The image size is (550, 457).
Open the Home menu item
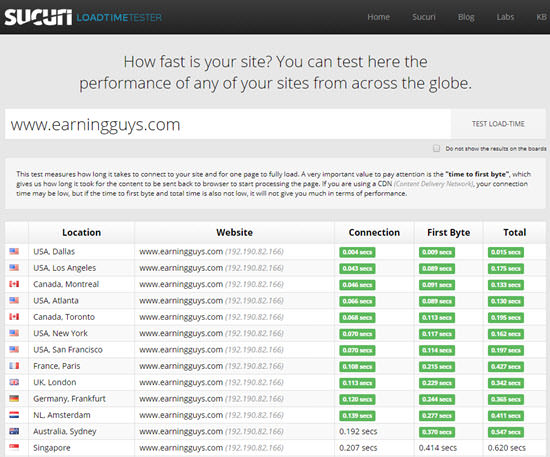(x=378, y=17)
